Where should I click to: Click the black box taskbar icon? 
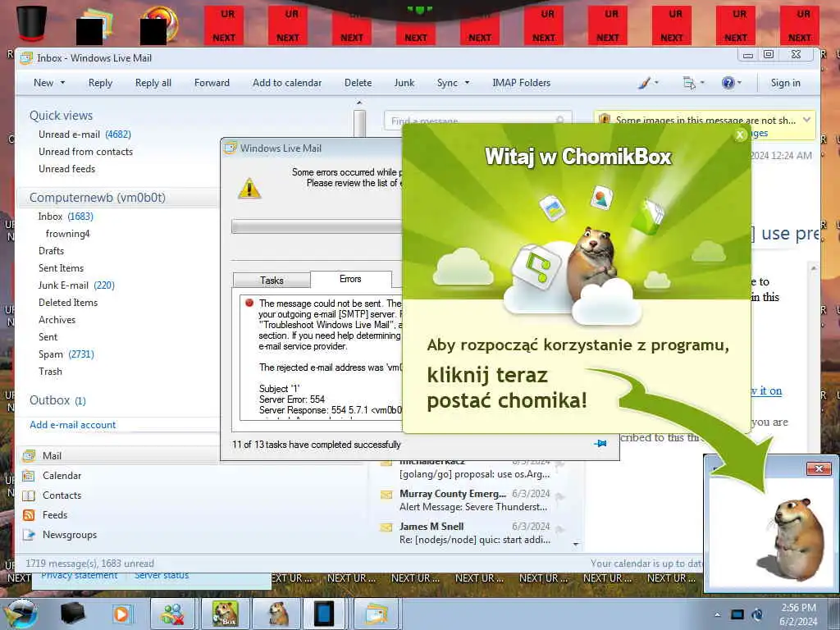point(73,614)
